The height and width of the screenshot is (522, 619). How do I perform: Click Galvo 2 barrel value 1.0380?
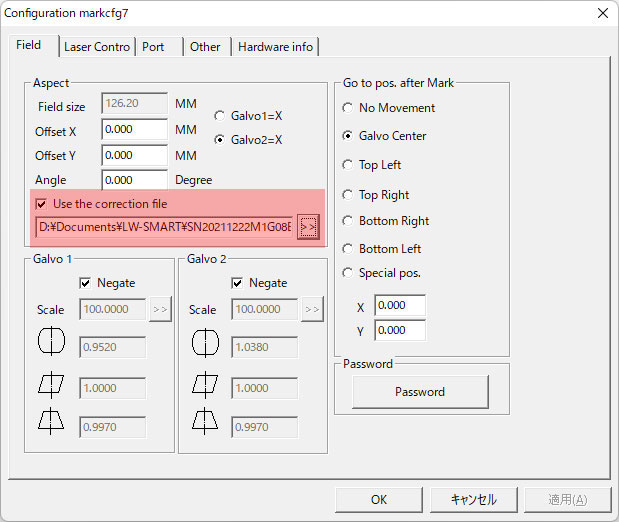click(264, 347)
